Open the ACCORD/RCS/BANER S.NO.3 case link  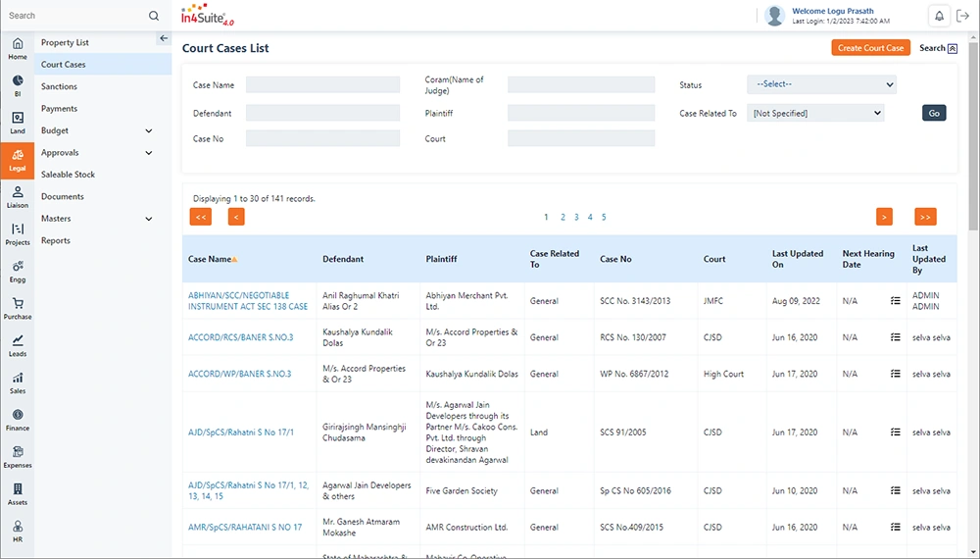[x=240, y=337]
